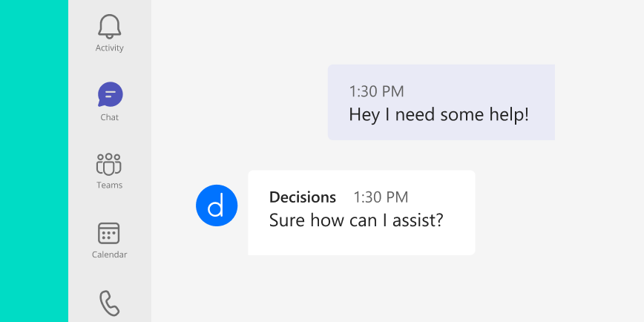Viewport: 644px width, 322px height.
Task: Click the teal panel on the left edge
Action: (34, 161)
